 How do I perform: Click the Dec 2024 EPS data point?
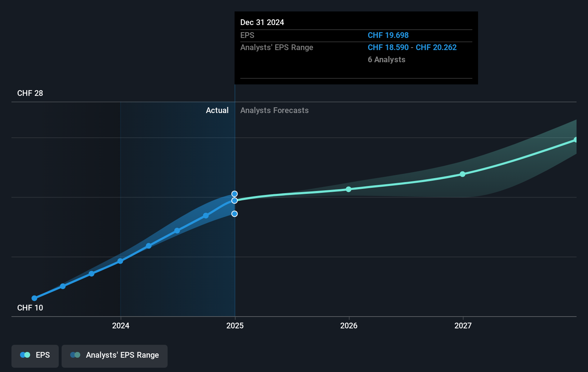coord(235,201)
